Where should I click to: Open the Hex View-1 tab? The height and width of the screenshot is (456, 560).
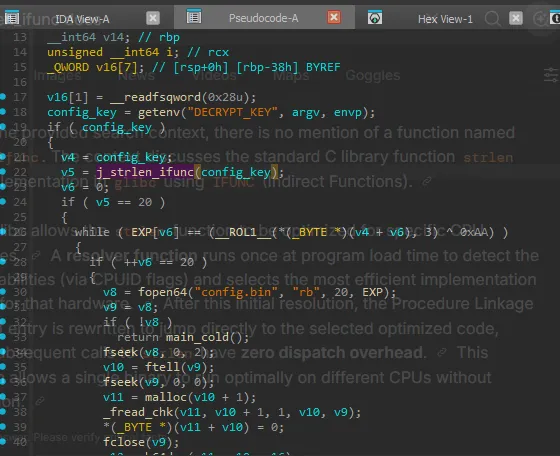click(x=445, y=19)
